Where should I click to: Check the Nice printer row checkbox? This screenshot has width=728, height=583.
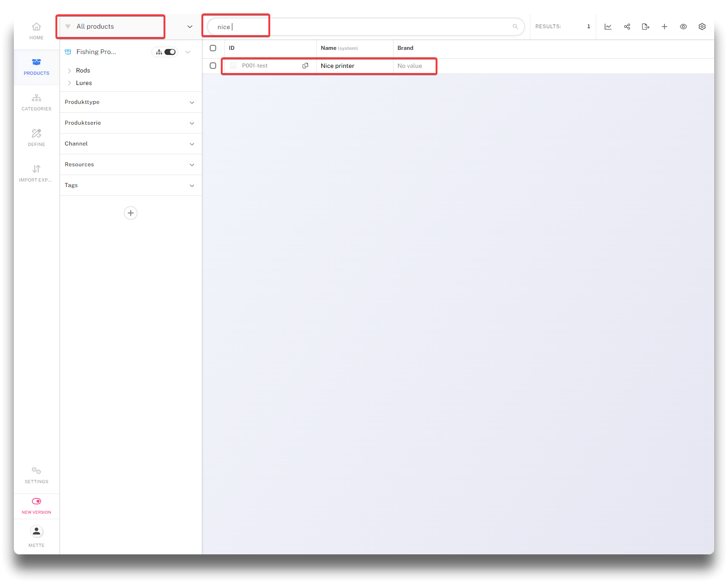(x=213, y=66)
